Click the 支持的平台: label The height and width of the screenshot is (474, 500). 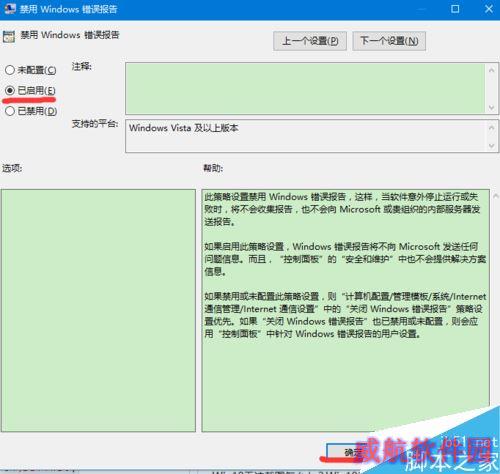click(x=95, y=124)
